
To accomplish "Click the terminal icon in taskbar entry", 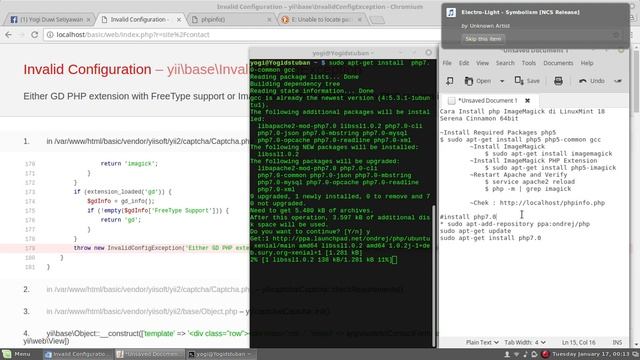I will point(191,354).
